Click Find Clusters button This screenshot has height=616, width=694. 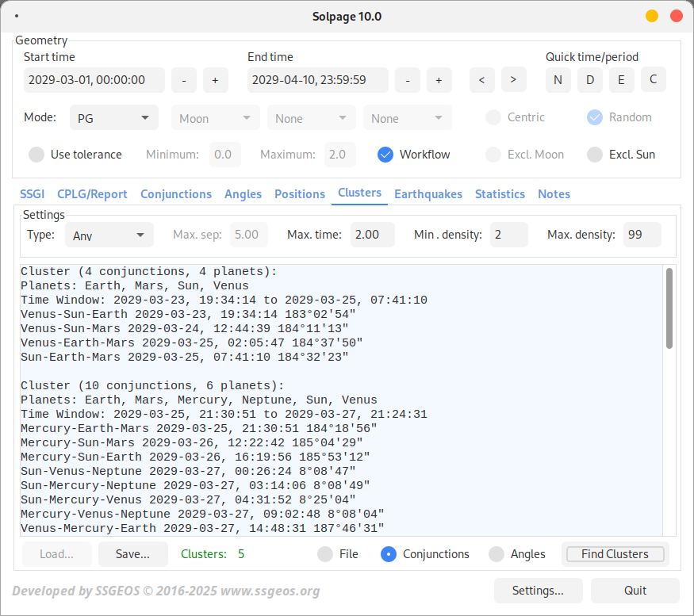pos(615,554)
